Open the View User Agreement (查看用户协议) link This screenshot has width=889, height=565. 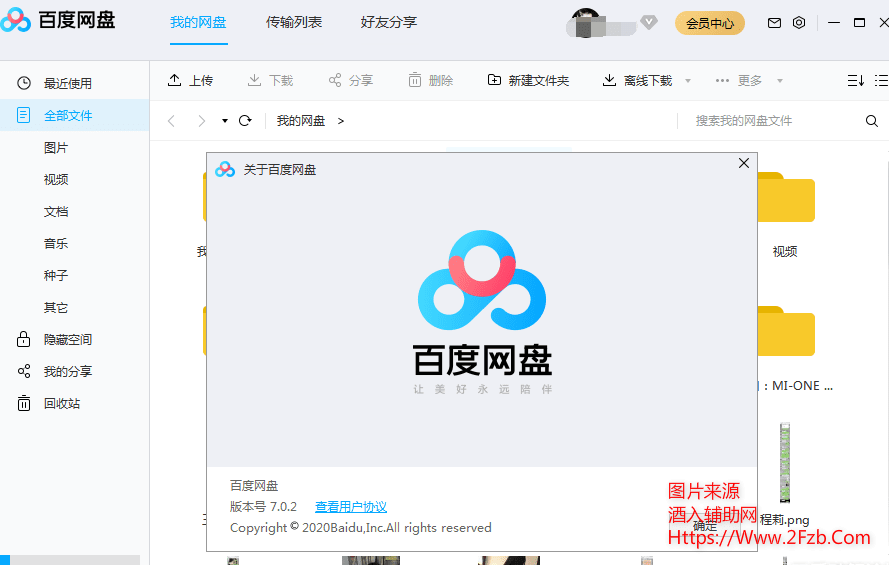[x=351, y=507]
